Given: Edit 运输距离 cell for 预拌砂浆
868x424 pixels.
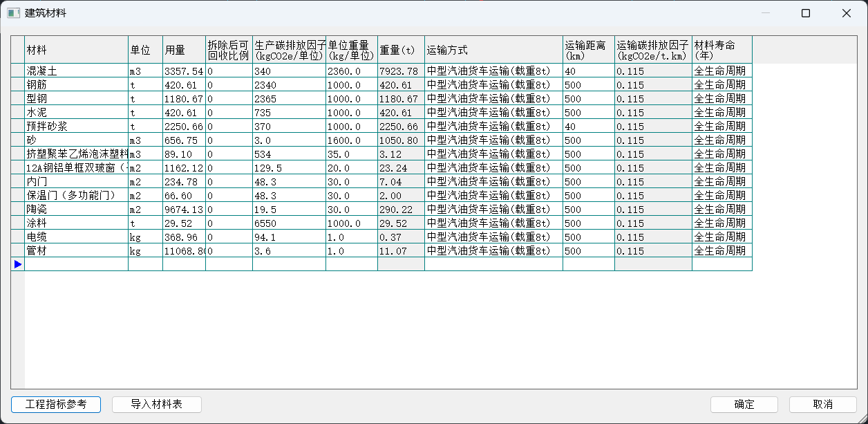Looking at the screenshot, I should coord(588,127).
